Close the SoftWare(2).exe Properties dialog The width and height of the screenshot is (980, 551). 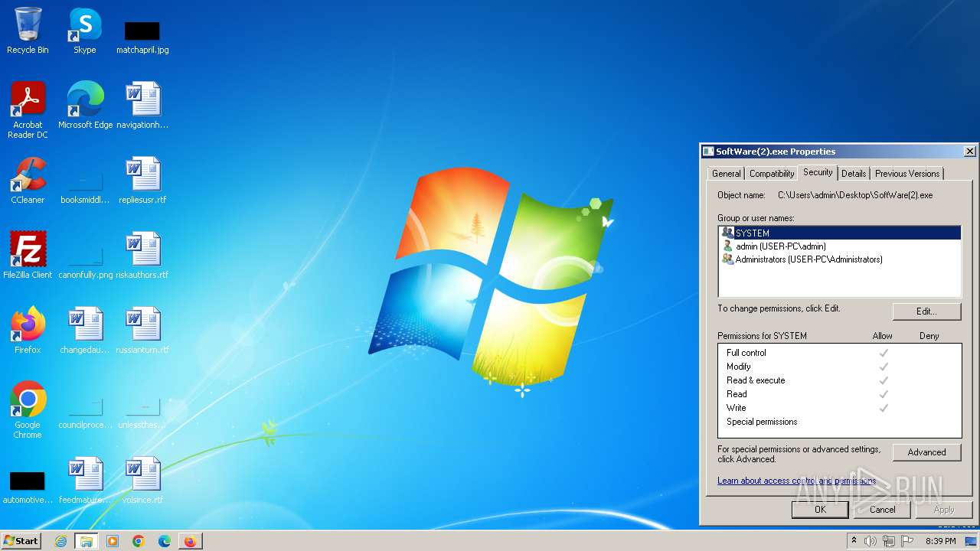pos(969,152)
